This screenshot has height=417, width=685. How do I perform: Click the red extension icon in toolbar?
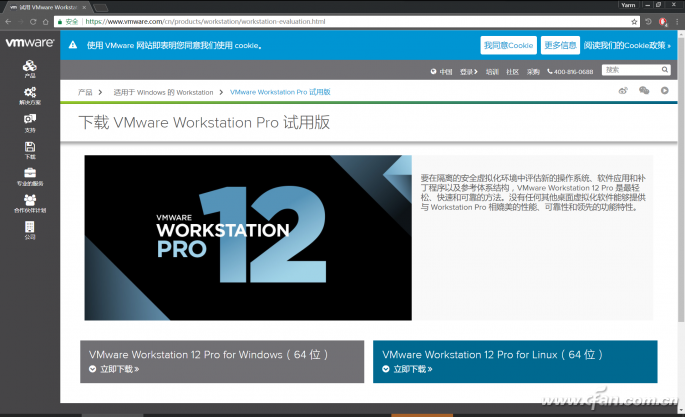click(x=663, y=21)
